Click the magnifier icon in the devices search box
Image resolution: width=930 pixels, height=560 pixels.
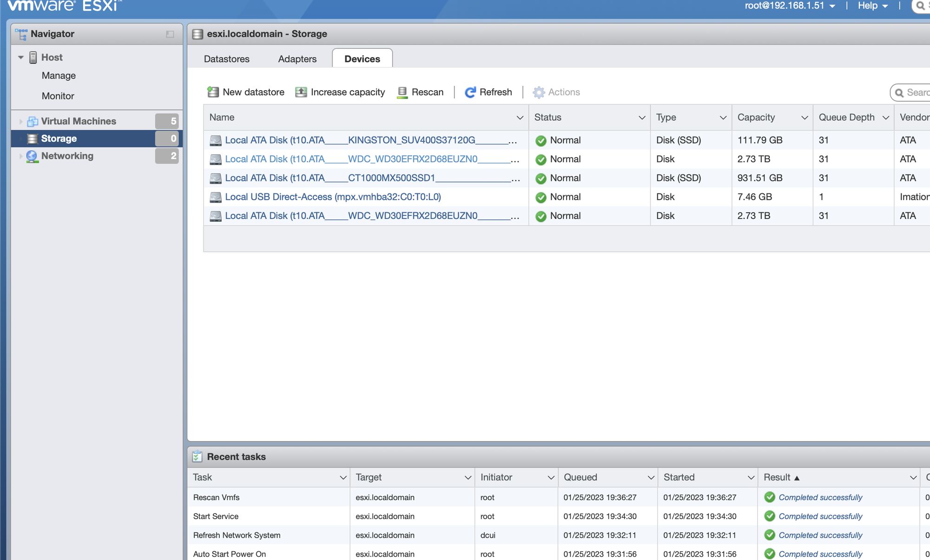tap(899, 92)
